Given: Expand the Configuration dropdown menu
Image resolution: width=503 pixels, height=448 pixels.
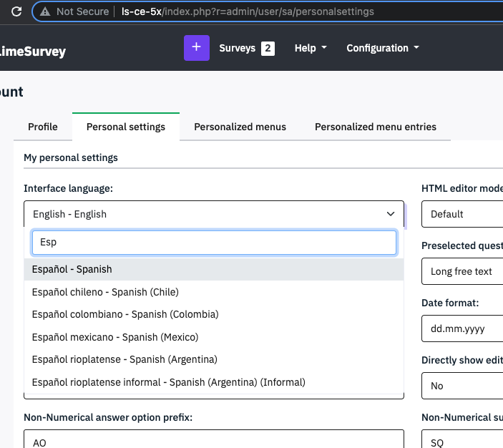Looking at the screenshot, I should click(x=382, y=48).
